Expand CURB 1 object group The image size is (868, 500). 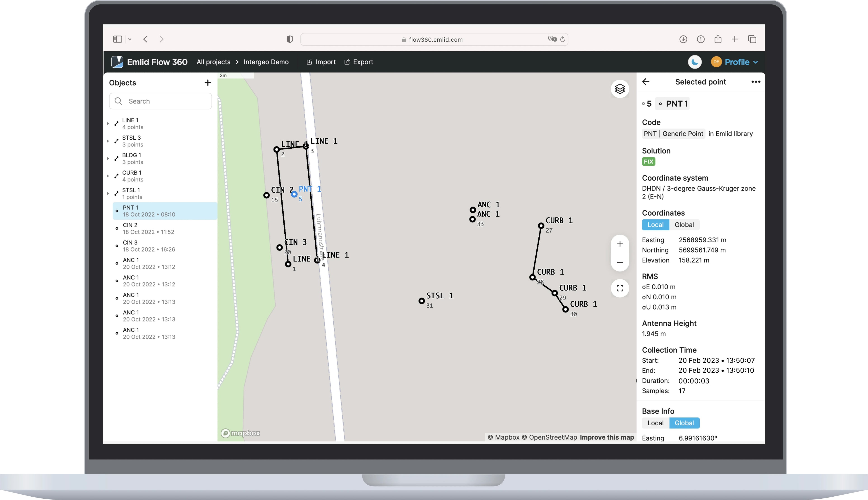(108, 176)
